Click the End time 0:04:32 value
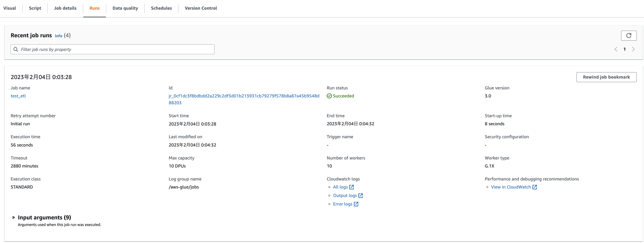The image size is (644, 243). tap(350, 124)
